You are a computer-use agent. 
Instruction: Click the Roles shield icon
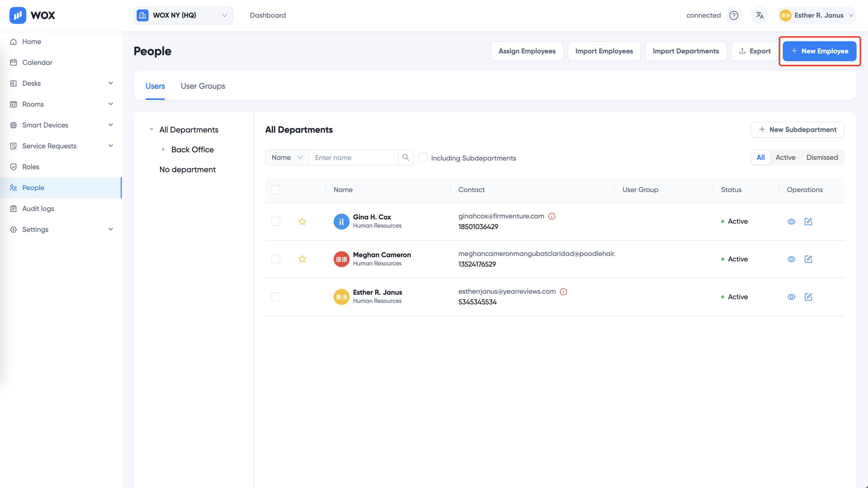pyautogui.click(x=13, y=167)
